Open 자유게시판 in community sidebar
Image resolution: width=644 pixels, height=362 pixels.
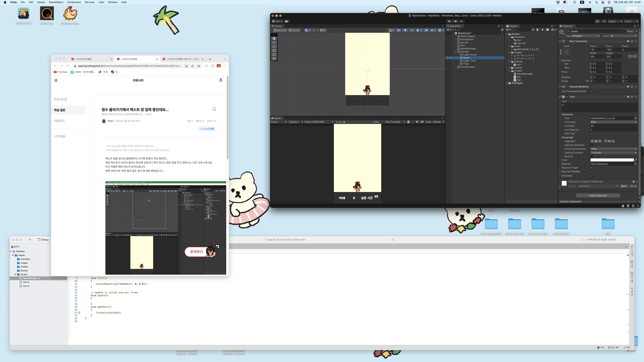61,99
